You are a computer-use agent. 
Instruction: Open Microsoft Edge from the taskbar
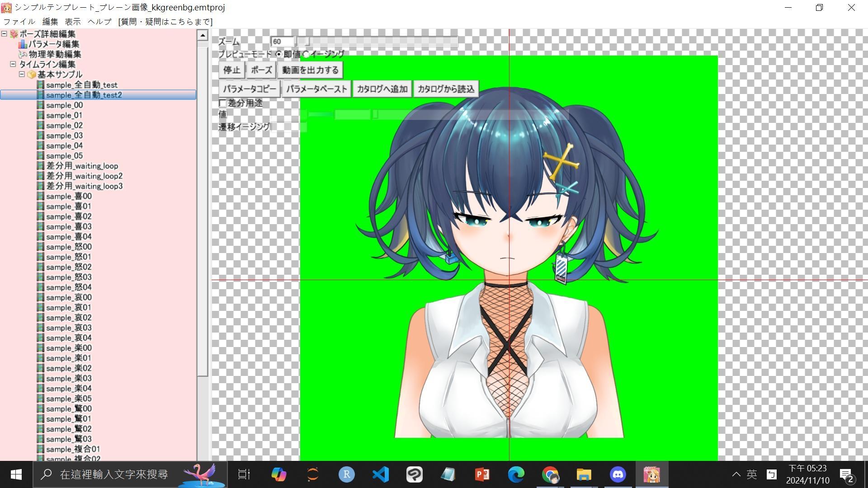tap(516, 474)
